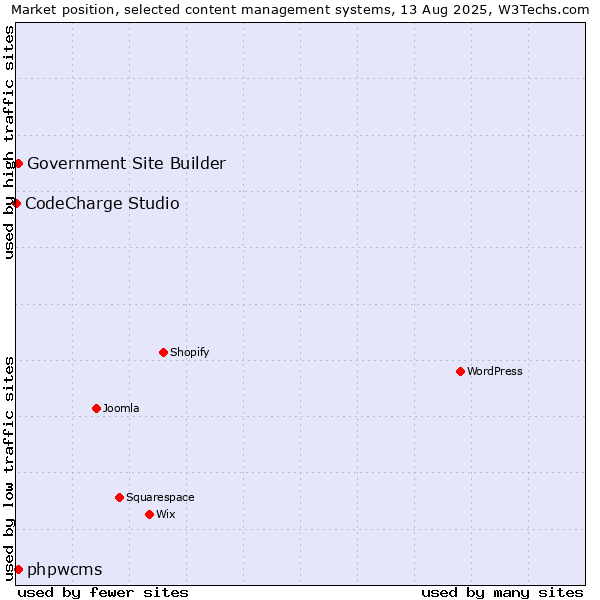The height and width of the screenshot is (600, 600).
Task: Select the Shopify label text
Action: pos(189,352)
